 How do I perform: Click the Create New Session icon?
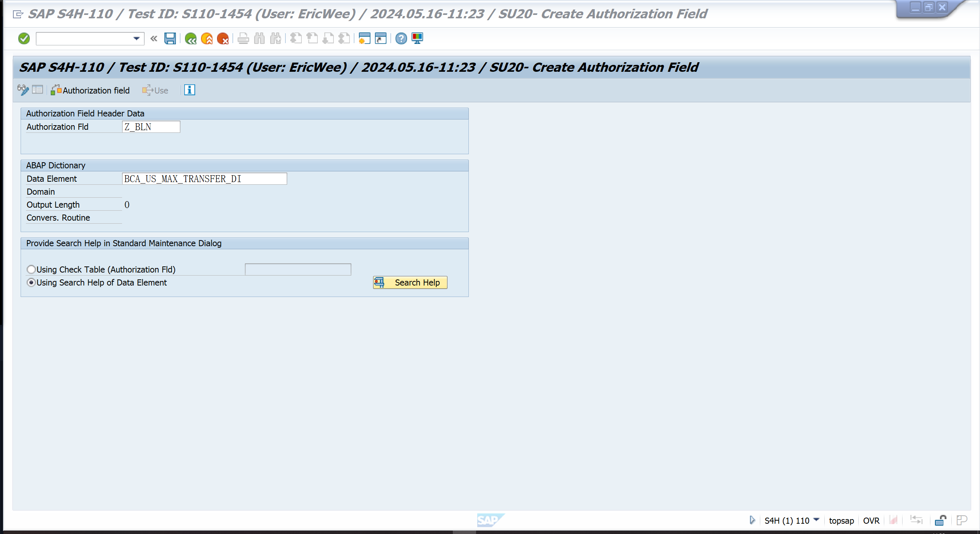(364, 39)
